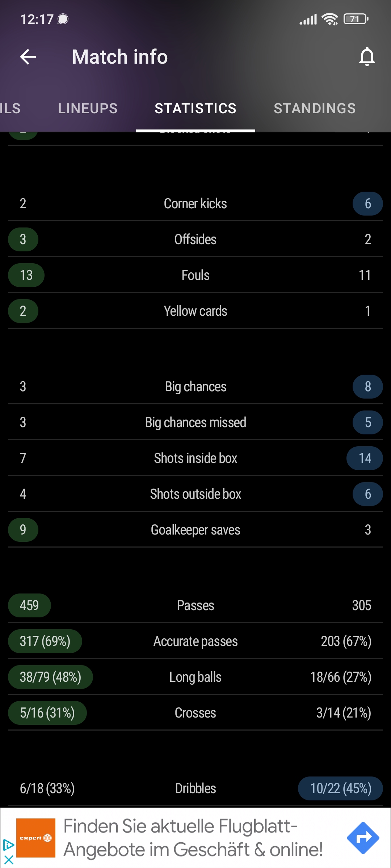391x868 pixels.
Task: Tap the Fouls 13 badge
Action: click(26, 275)
